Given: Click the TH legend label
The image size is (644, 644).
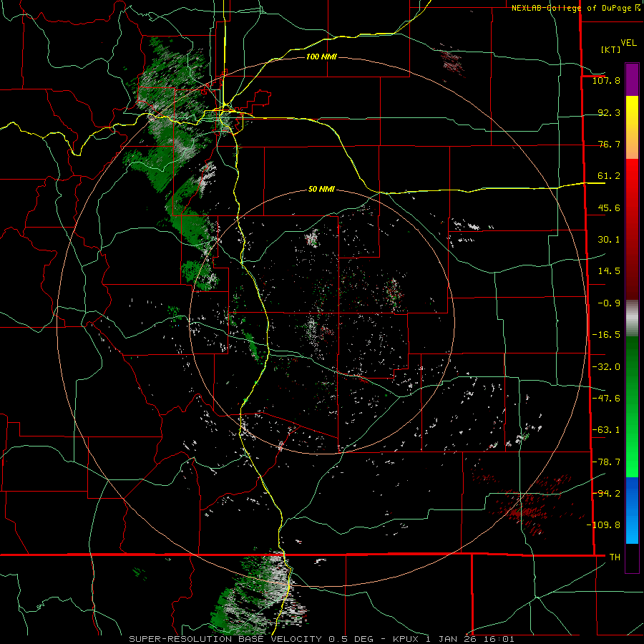Looking at the screenshot, I should click(615, 557).
